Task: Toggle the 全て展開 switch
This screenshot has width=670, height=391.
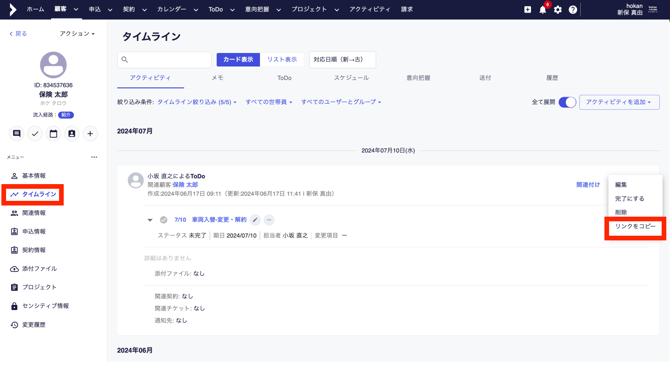Action: [x=567, y=102]
